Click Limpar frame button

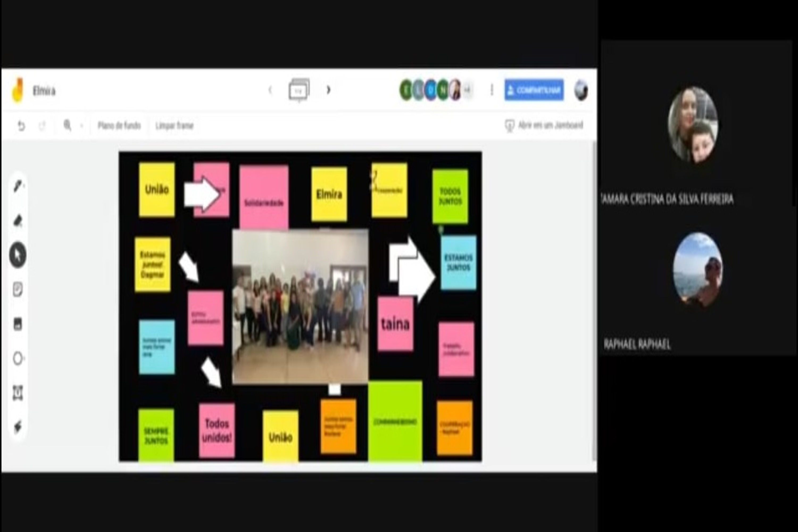click(174, 126)
